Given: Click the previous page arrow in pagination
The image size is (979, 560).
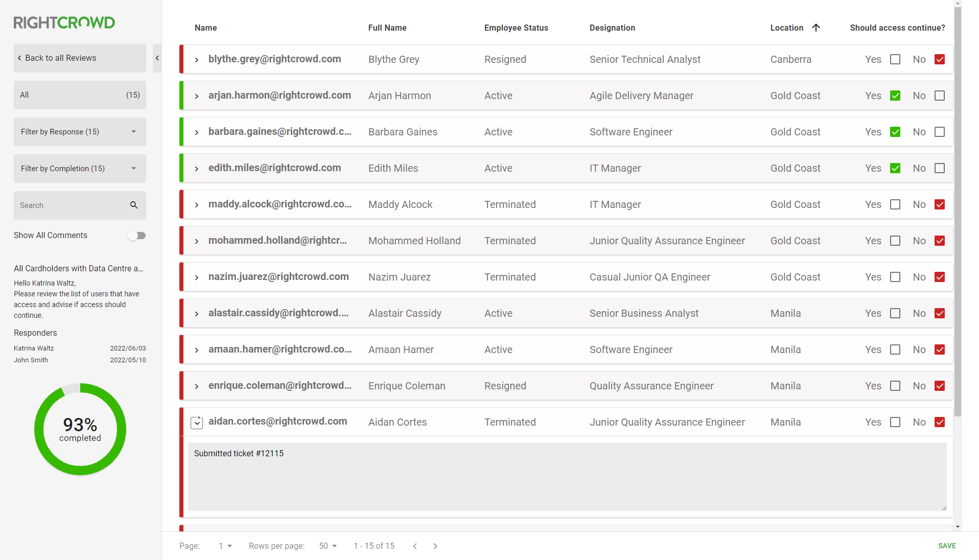Looking at the screenshot, I should 415,546.
